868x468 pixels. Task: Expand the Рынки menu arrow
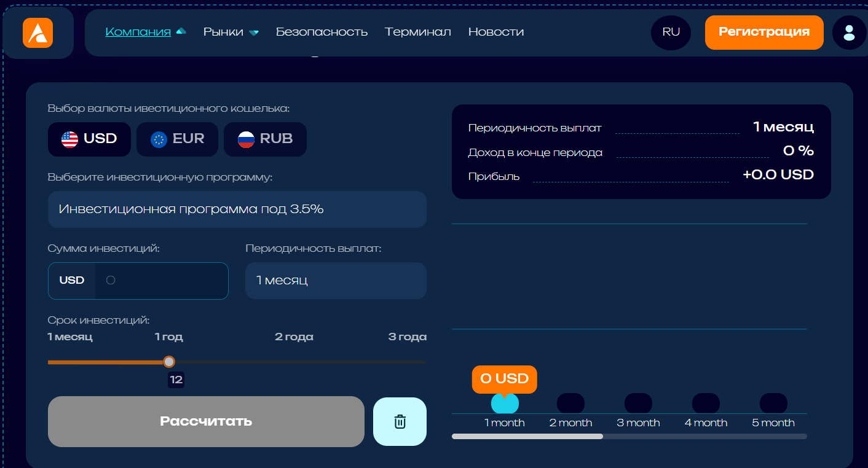click(254, 33)
